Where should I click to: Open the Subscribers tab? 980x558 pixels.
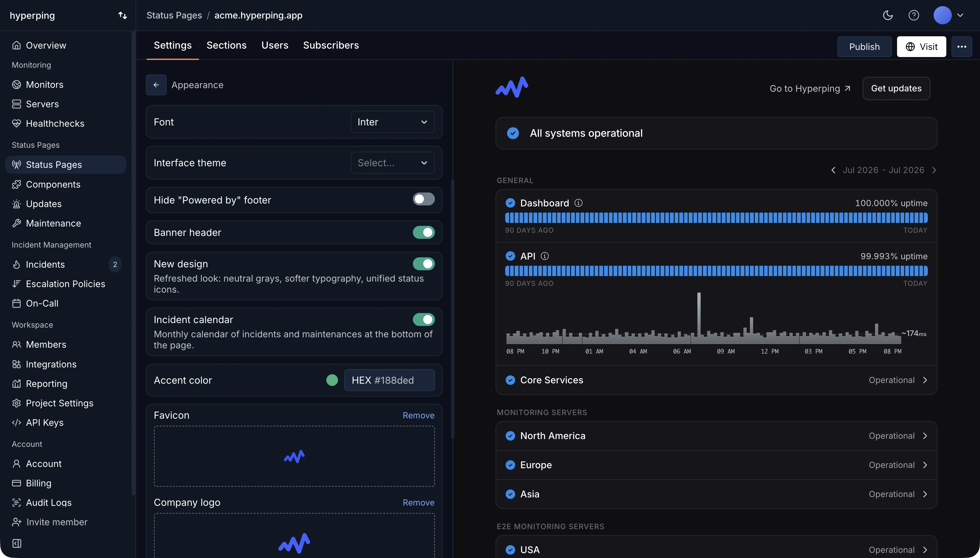(331, 45)
